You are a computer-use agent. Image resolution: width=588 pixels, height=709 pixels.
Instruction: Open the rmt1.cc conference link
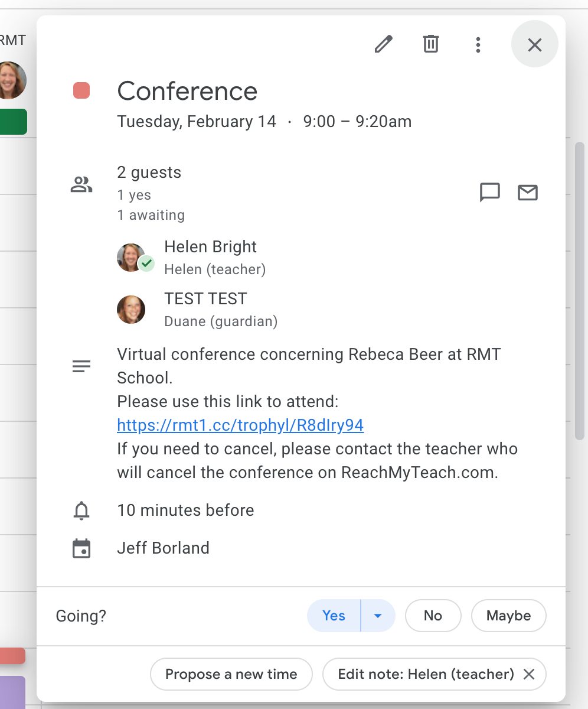coord(240,425)
